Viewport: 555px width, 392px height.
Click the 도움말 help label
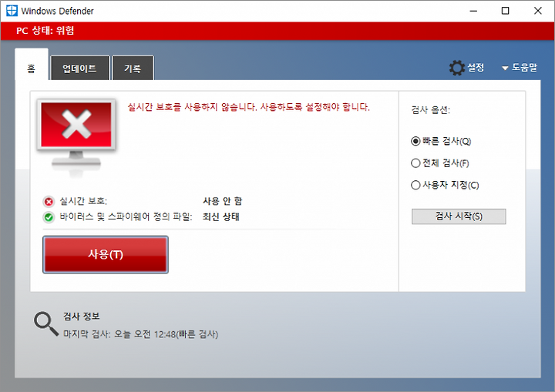coord(525,67)
